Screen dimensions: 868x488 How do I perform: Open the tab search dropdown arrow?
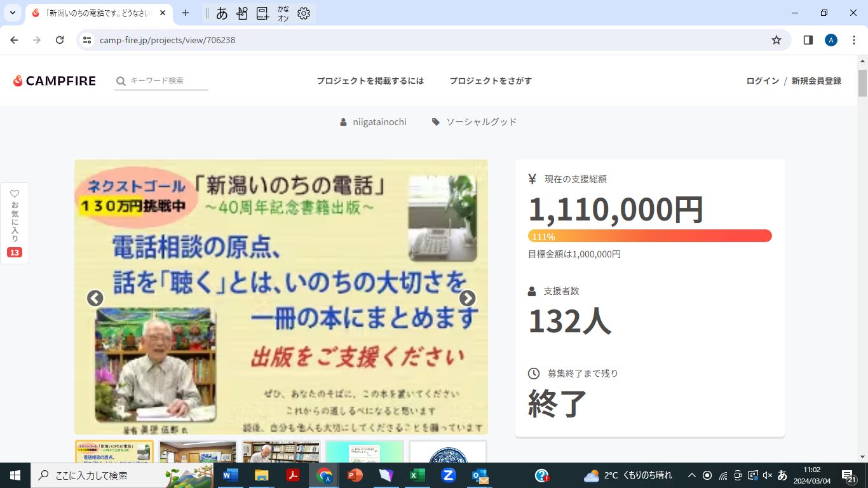[x=13, y=13]
